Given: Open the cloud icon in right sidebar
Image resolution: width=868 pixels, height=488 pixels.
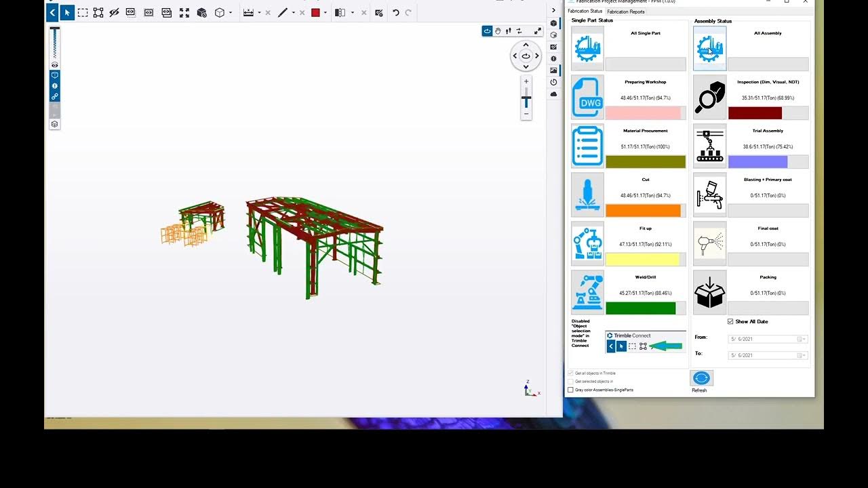Looking at the screenshot, I should pyautogui.click(x=553, y=94).
